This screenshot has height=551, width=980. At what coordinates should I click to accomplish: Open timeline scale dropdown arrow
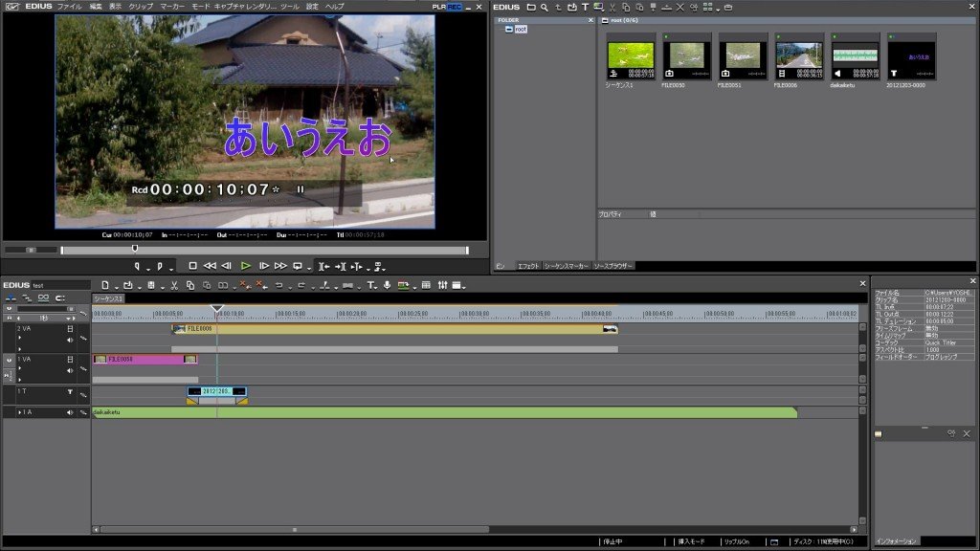click(69, 319)
